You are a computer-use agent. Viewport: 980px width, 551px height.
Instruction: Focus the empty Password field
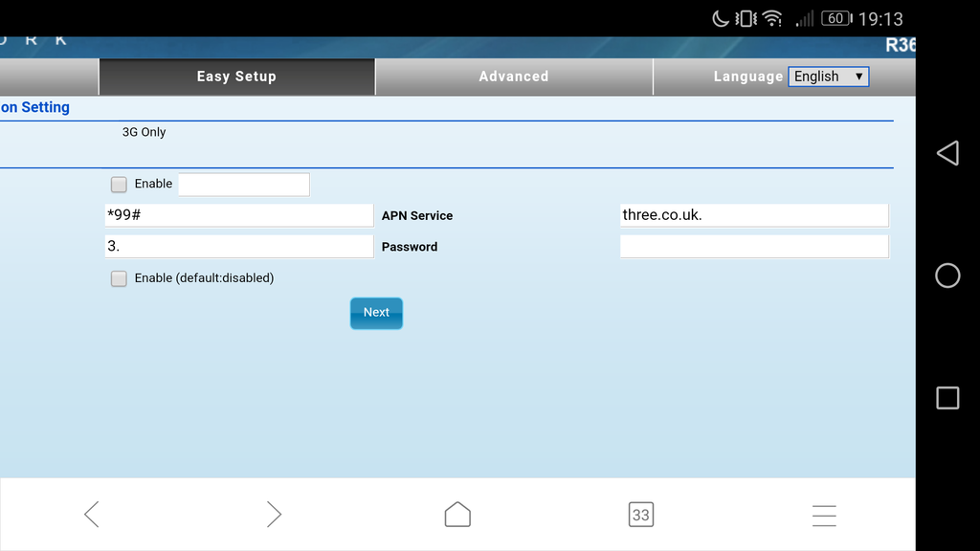tap(754, 247)
